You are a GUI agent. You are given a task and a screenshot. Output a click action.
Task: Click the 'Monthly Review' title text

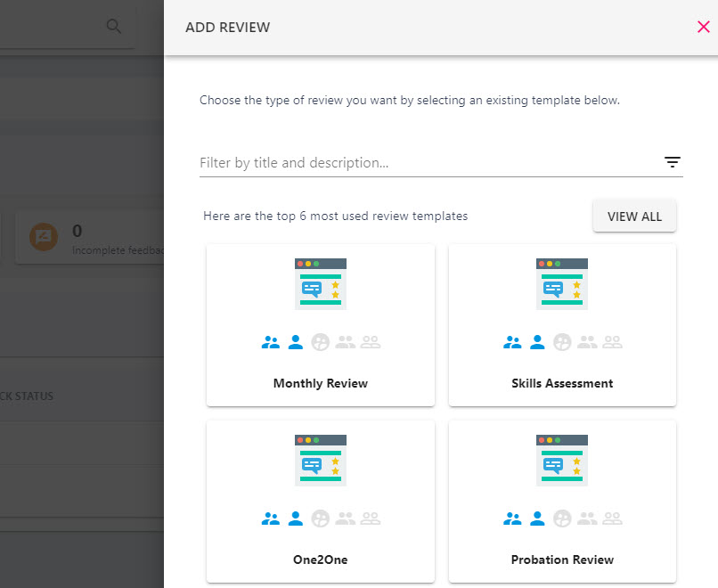[x=321, y=383]
